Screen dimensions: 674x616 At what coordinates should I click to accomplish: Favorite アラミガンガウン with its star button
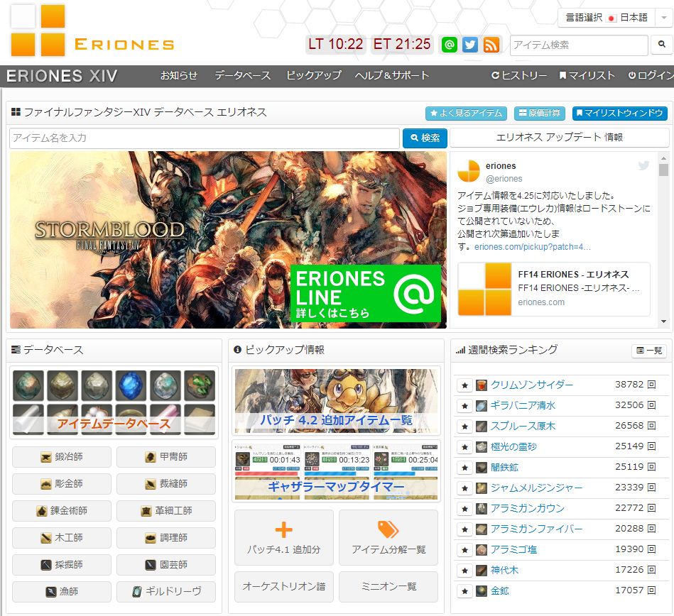pos(464,509)
